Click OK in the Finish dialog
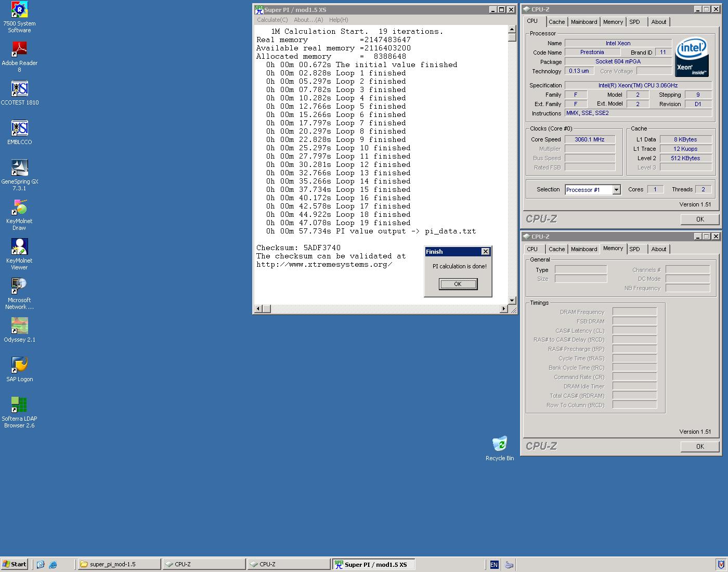728x572 pixels. [x=458, y=284]
